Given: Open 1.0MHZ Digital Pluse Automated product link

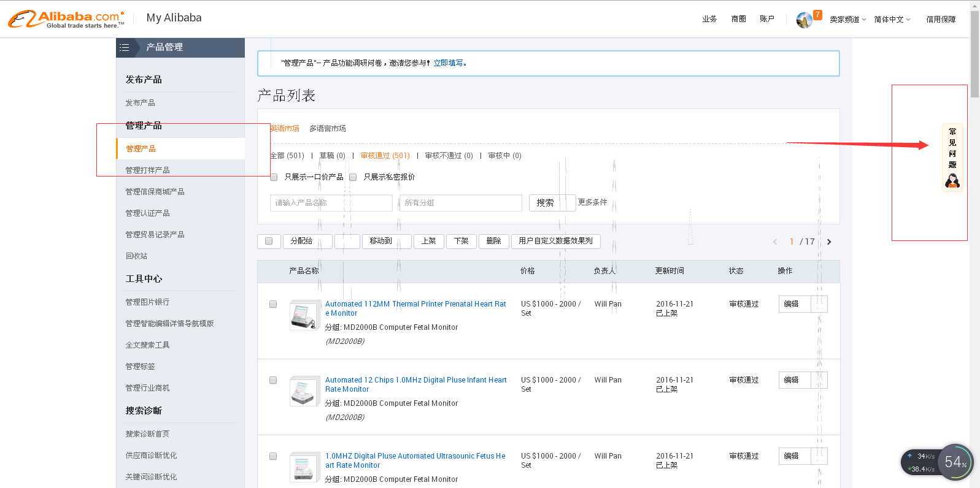Looking at the screenshot, I should pos(415,460).
